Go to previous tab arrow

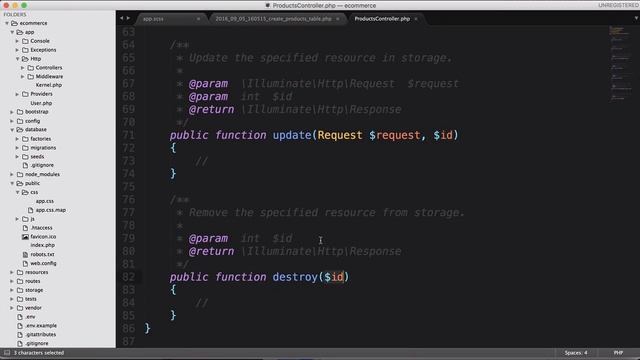click(x=122, y=18)
